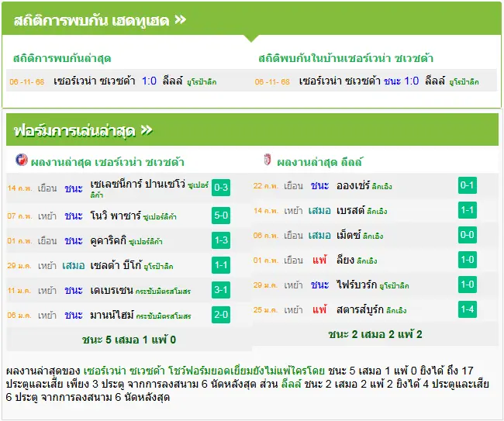Click the 2-0 score badge for มานน์ไฮม์
Screen dimensions: 504x421
(221, 315)
